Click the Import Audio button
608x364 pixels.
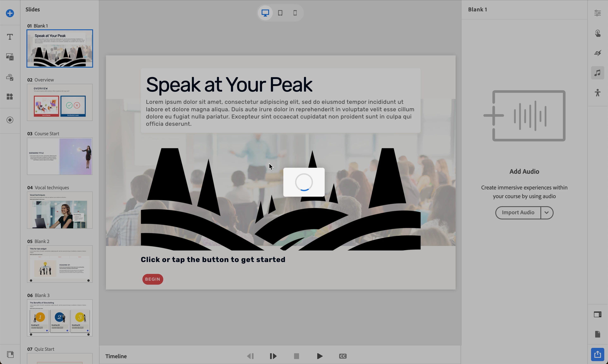518,212
